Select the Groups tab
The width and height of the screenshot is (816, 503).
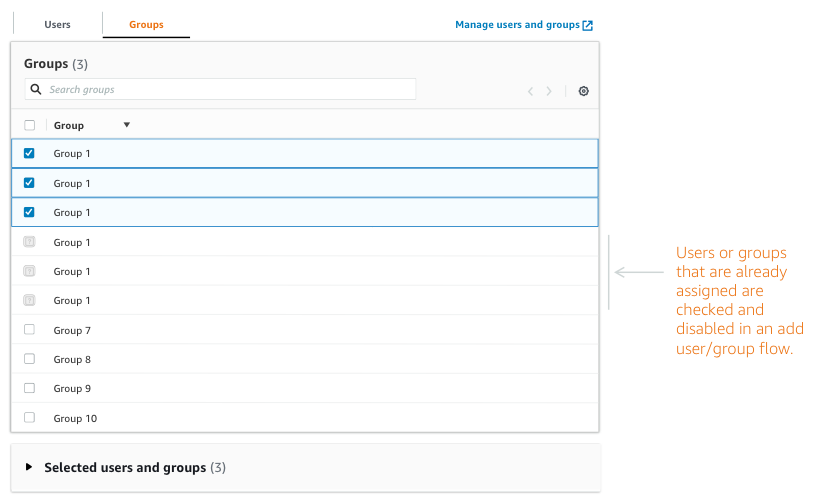pyautogui.click(x=146, y=24)
